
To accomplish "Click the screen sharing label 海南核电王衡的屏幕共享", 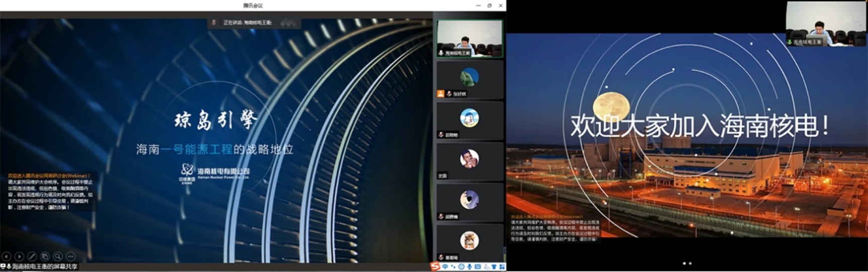I will pos(45,266).
